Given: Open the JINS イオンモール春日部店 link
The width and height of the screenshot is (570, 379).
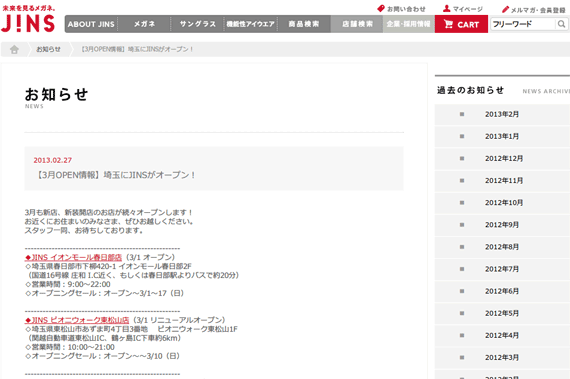Looking at the screenshot, I should pyautogui.click(x=73, y=257).
